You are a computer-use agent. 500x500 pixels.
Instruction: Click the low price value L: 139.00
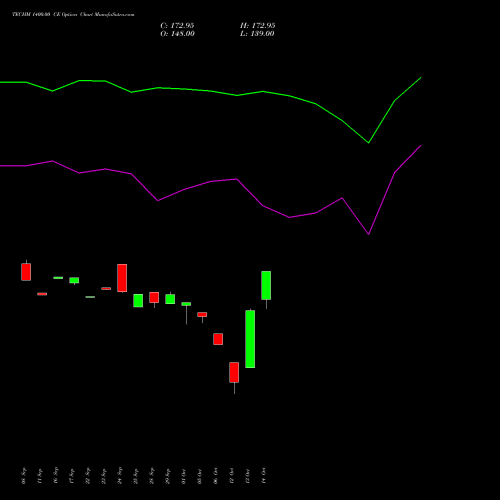tap(257, 34)
